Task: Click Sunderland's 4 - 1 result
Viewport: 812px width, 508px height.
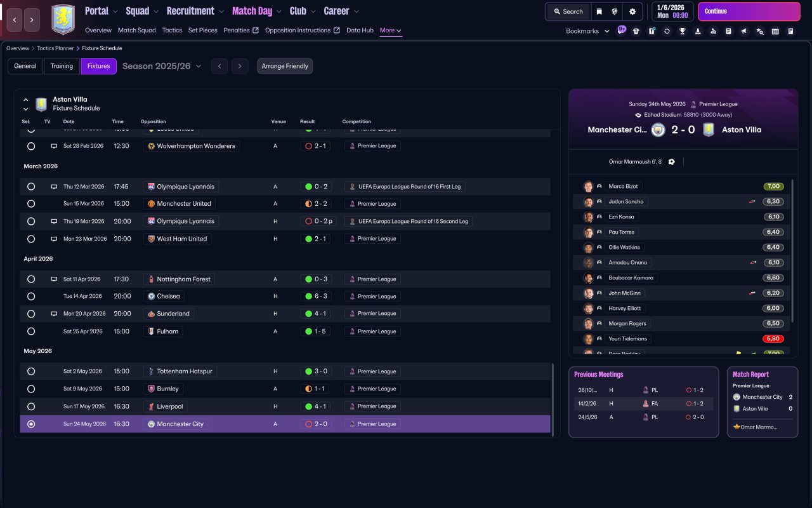Action: coord(315,314)
